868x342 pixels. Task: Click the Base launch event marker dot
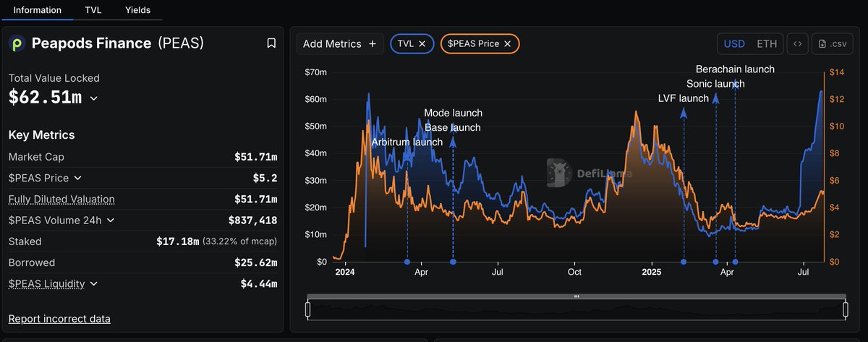click(453, 262)
